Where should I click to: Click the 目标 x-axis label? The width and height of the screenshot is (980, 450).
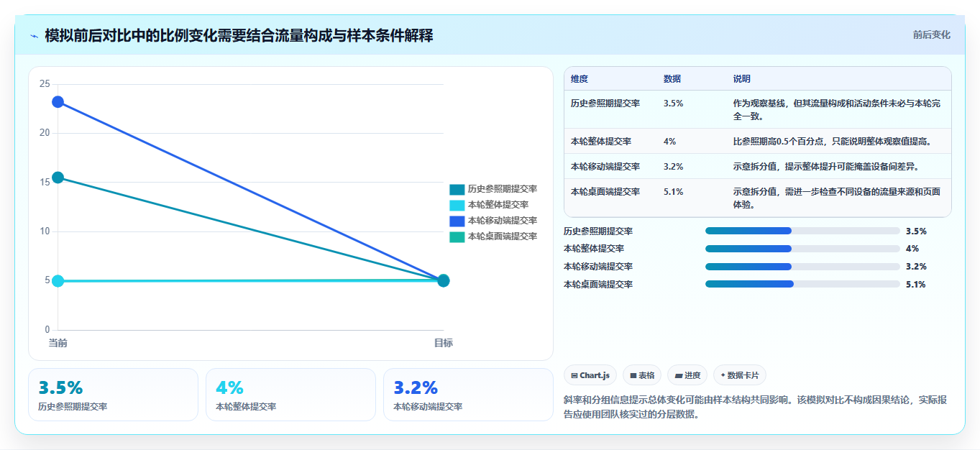(444, 343)
